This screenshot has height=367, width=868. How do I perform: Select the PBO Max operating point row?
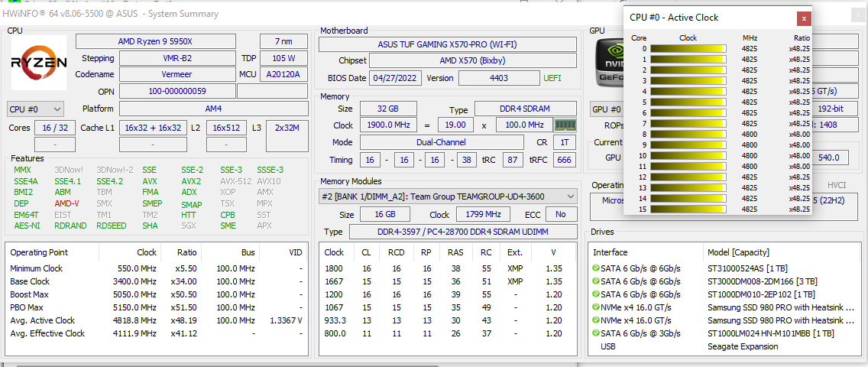(156, 307)
